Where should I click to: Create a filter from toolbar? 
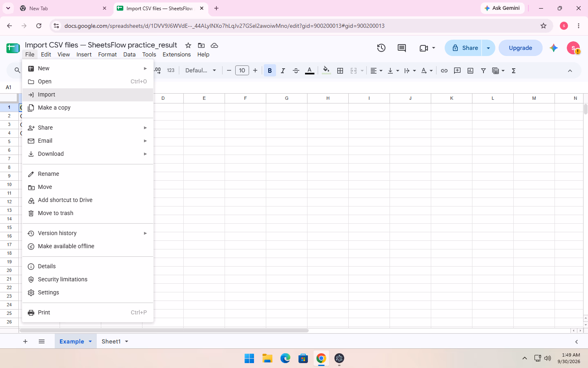point(483,71)
